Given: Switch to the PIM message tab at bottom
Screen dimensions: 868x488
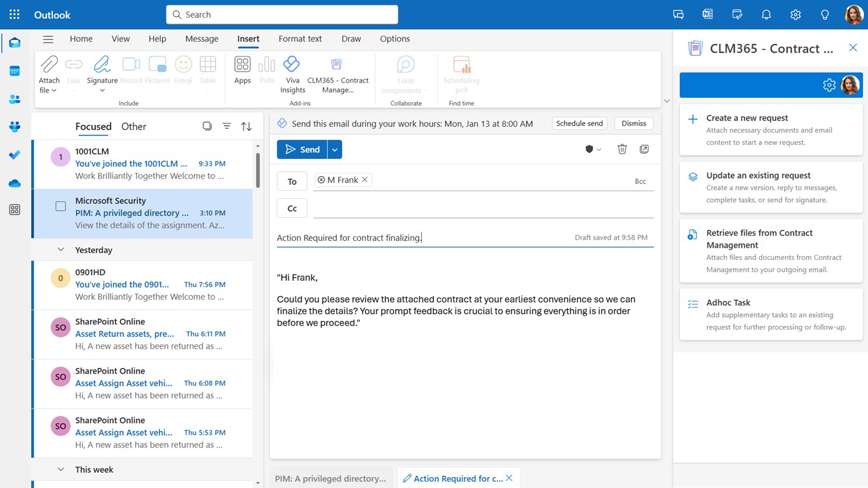Looking at the screenshot, I should [330, 478].
